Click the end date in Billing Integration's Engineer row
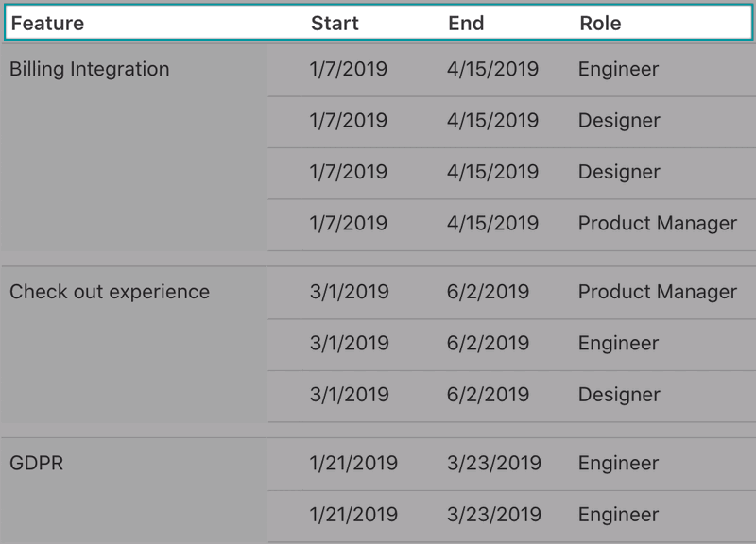 (492, 70)
